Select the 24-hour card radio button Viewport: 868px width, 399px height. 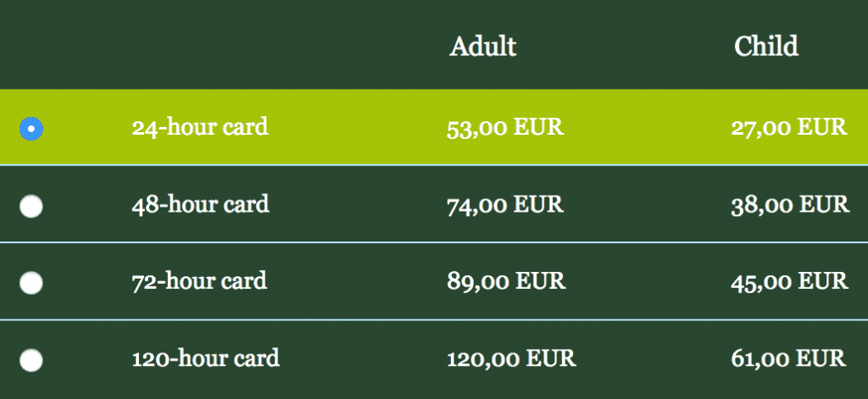(x=31, y=128)
